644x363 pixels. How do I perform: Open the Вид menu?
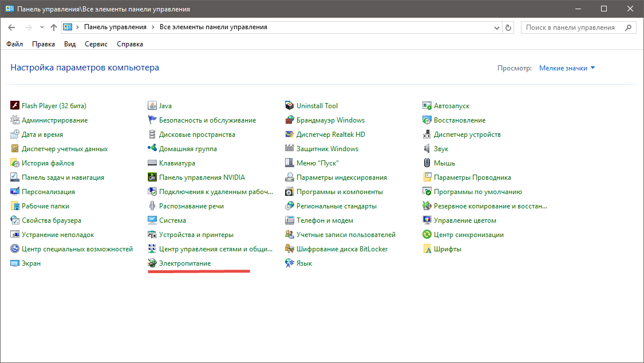(70, 44)
